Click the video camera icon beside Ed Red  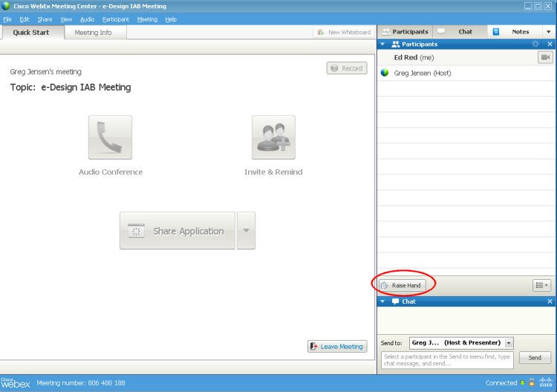coord(545,57)
